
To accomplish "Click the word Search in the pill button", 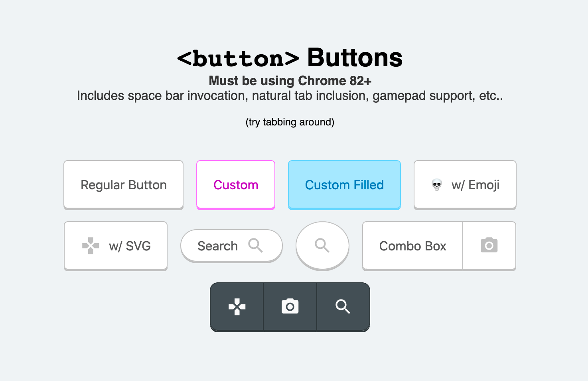I will pos(217,246).
